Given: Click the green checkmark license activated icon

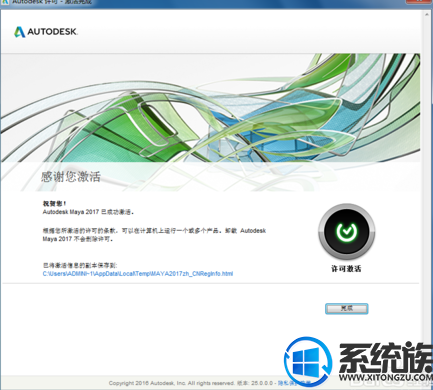Looking at the screenshot, I should pyautogui.click(x=346, y=231).
